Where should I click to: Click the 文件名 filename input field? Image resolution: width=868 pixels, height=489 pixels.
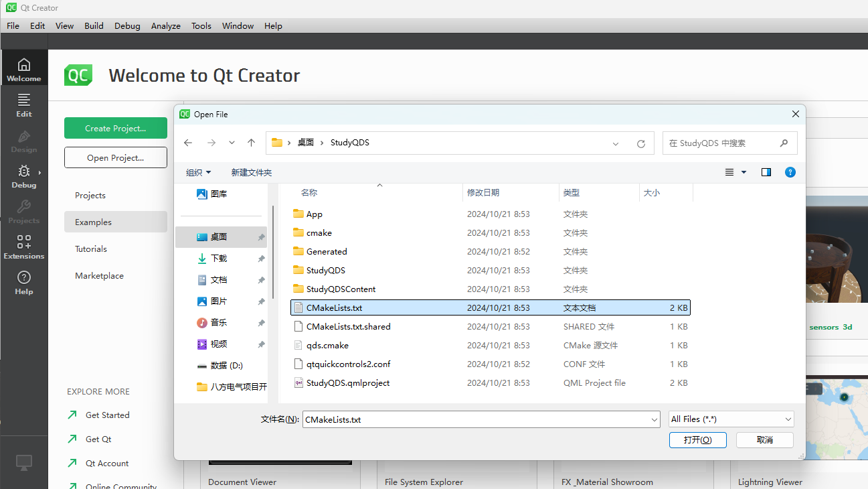[x=476, y=419]
